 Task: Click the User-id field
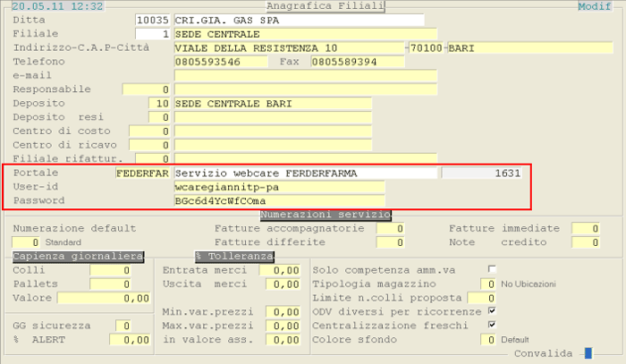(x=279, y=187)
